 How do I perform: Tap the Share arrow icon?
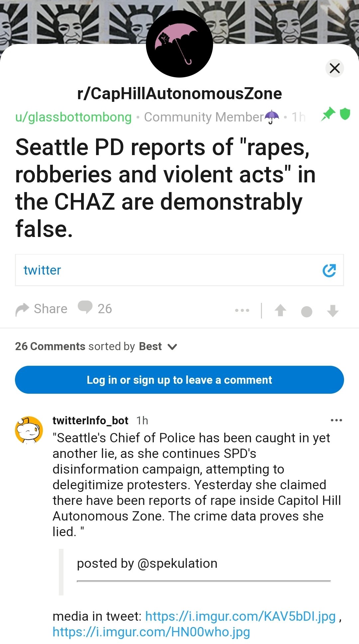click(23, 310)
